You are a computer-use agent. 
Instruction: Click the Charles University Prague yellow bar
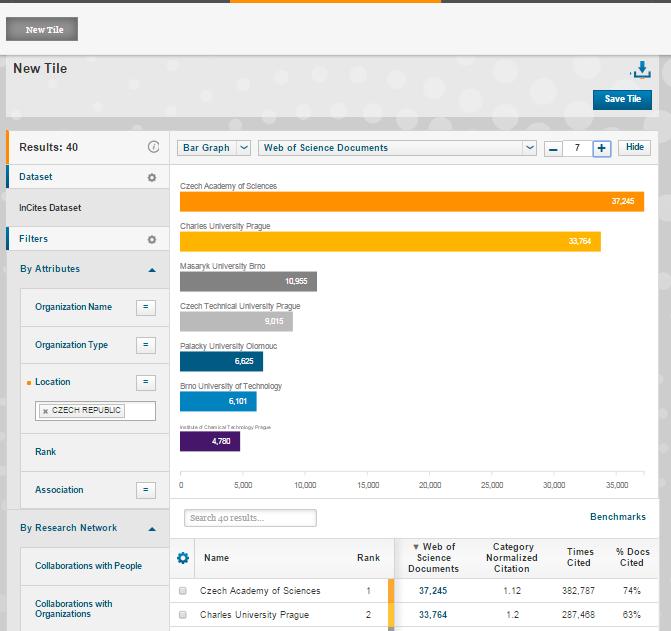tap(390, 242)
